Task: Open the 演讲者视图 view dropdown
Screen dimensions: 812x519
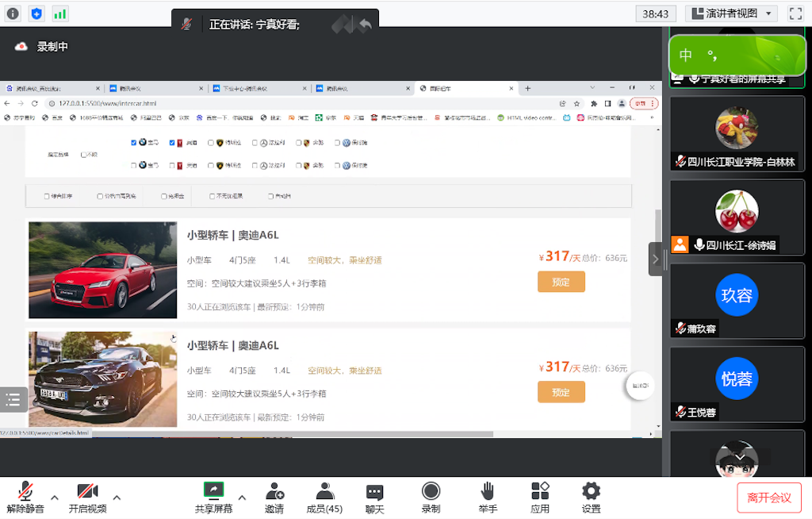Action: pyautogui.click(x=731, y=13)
